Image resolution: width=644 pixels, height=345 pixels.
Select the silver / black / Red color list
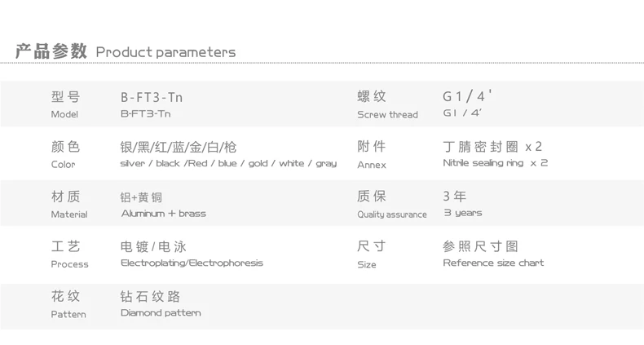[x=227, y=163]
